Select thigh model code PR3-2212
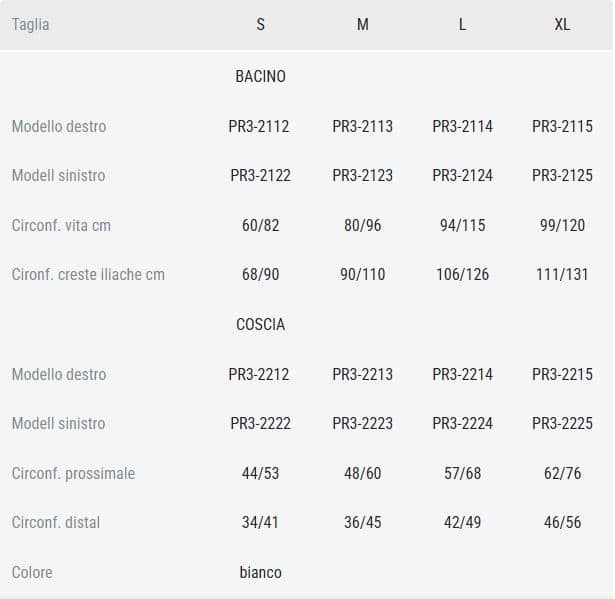This screenshot has height=599, width=615. click(x=259, y=374)
